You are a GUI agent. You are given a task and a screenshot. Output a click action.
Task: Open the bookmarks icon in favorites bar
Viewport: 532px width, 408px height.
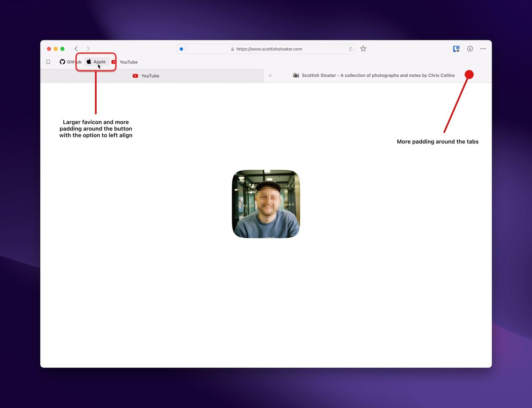[x=48, y=62]
